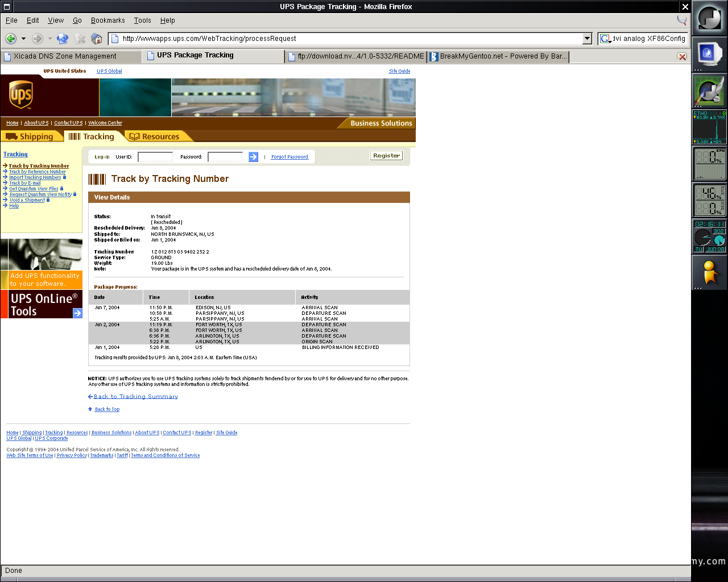Switch to the BreakMyGentoo.net tab

[x=498, y=56]
